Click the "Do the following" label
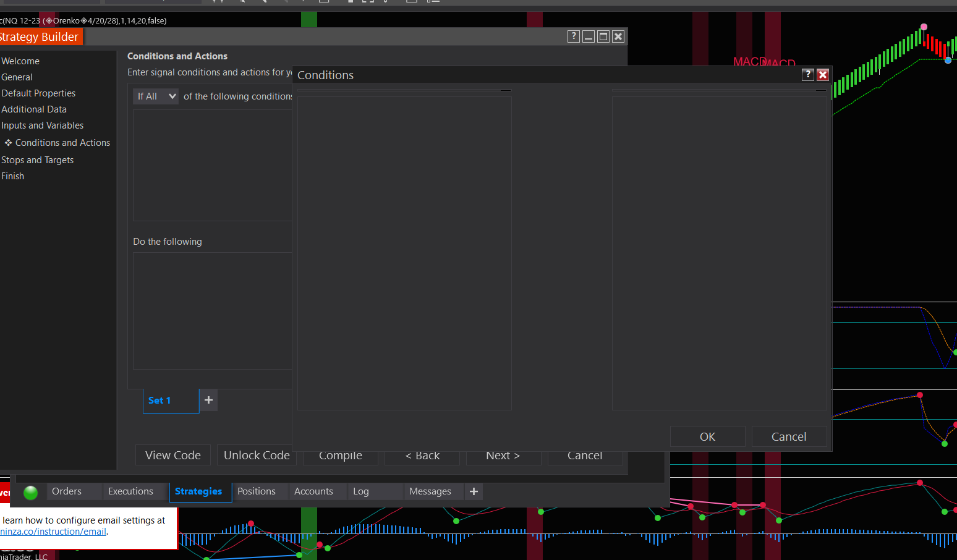The height and width of the screenshot is (560, 957). click(x=168, y=242)
